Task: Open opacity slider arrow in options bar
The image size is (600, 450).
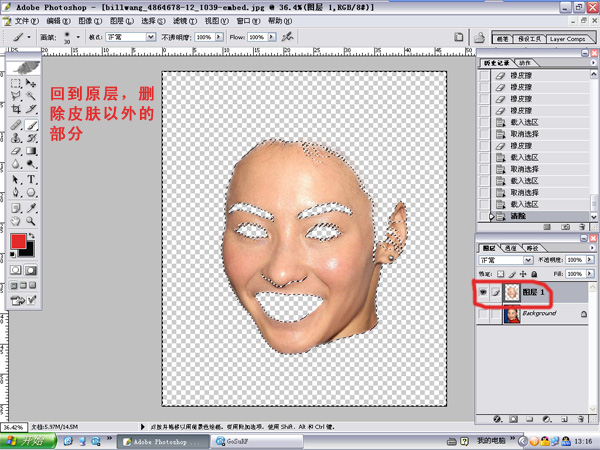Action: click(219, 37)
